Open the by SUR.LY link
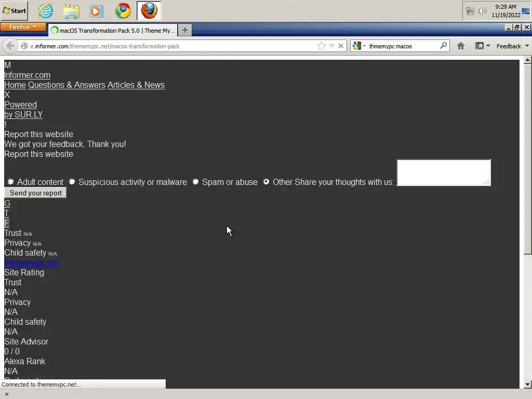Screen dimensions: 532x399 pyautogui.click(x=23, y=115)
